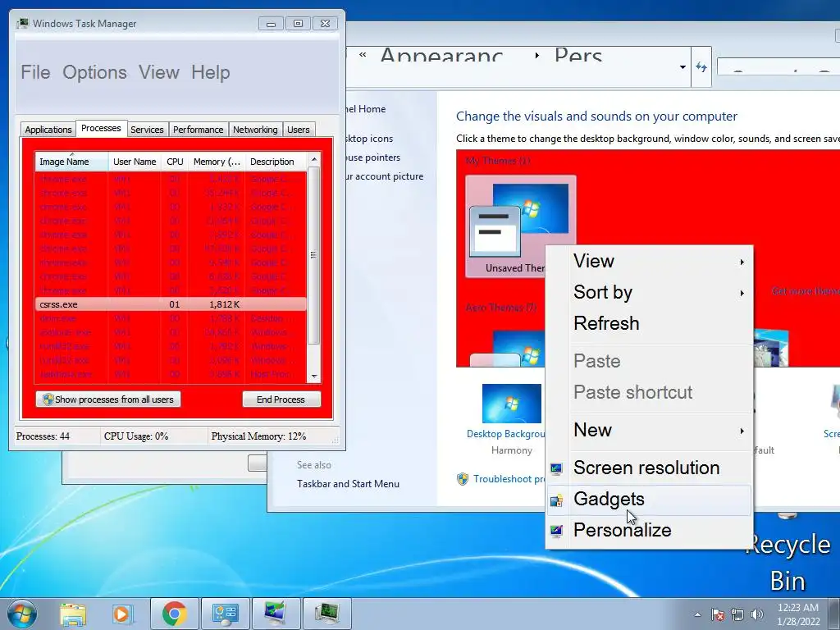Open the View menu in Task Manager
The image size is (840, 630).
[x=159, y=72]
